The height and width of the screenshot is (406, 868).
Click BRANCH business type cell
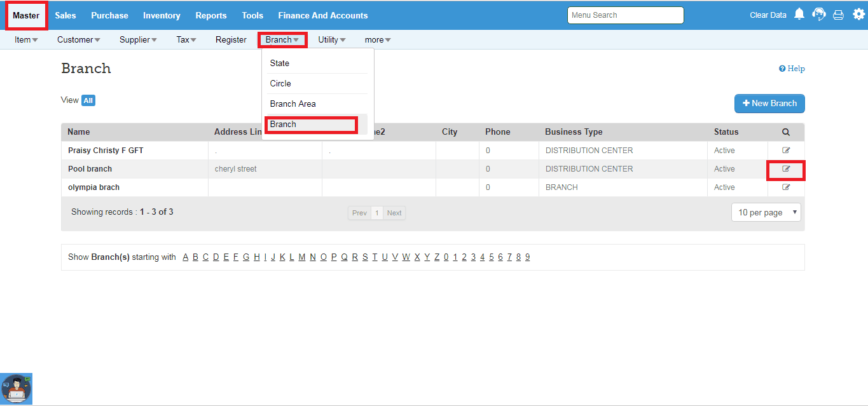point(561,187)
